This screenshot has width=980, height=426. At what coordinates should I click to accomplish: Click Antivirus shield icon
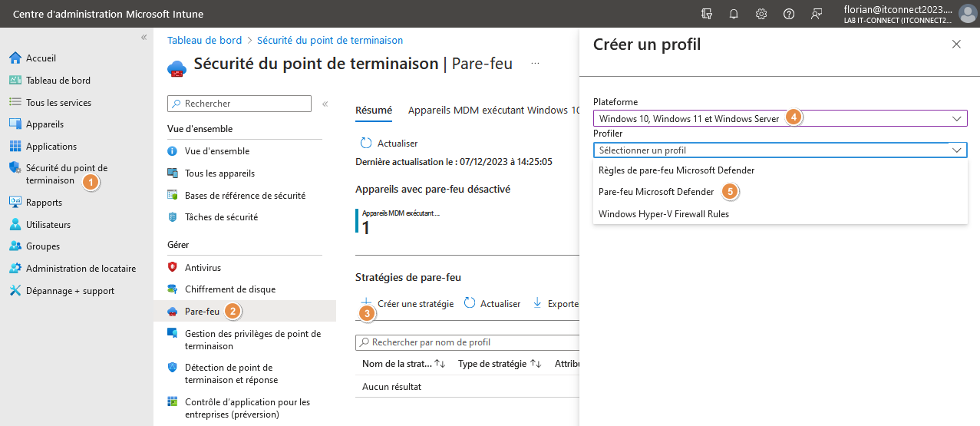(x=173, y=268)
